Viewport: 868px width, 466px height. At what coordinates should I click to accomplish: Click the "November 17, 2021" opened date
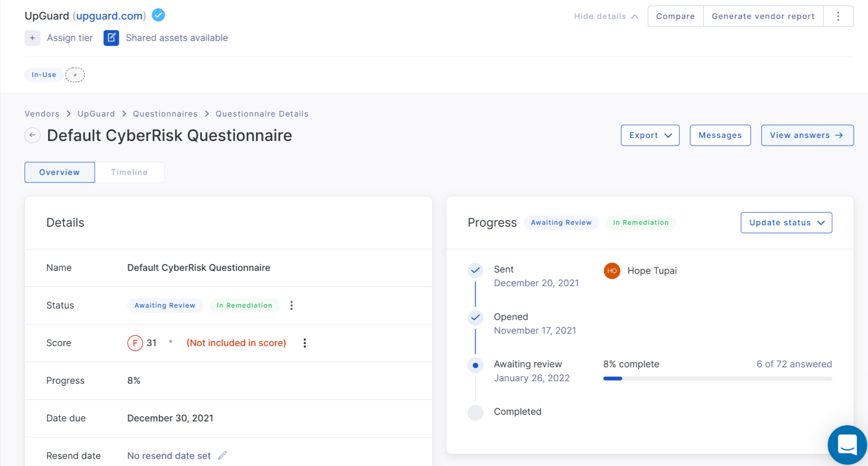535,331
